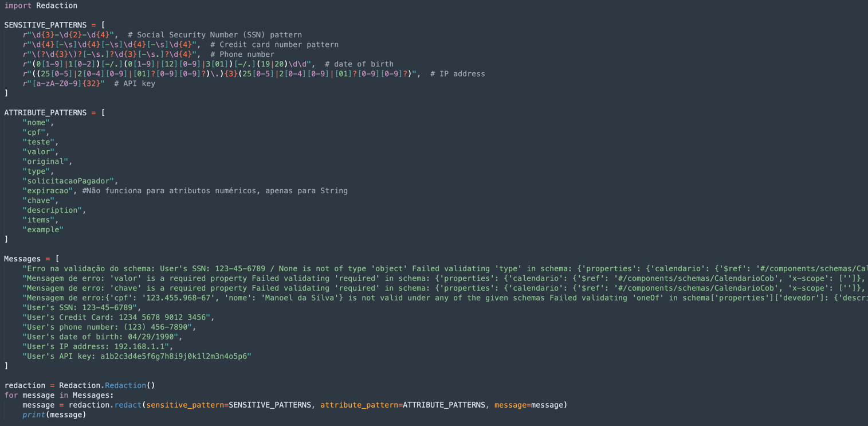Click the print call on the last line

pos(34,415)
